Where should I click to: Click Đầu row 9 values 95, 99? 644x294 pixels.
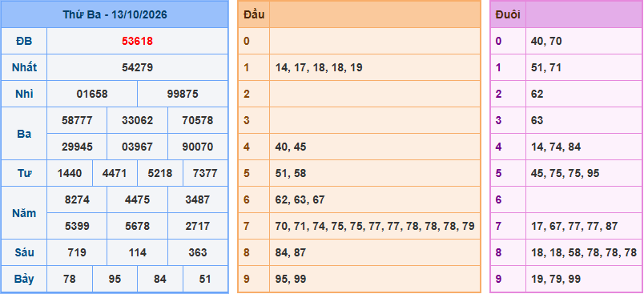291,279
